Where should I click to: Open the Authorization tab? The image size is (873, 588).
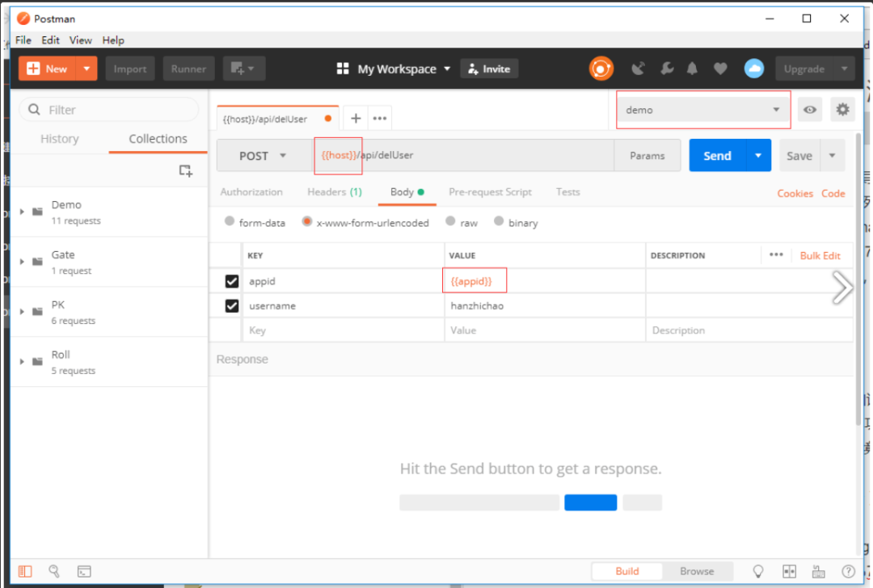251,192
